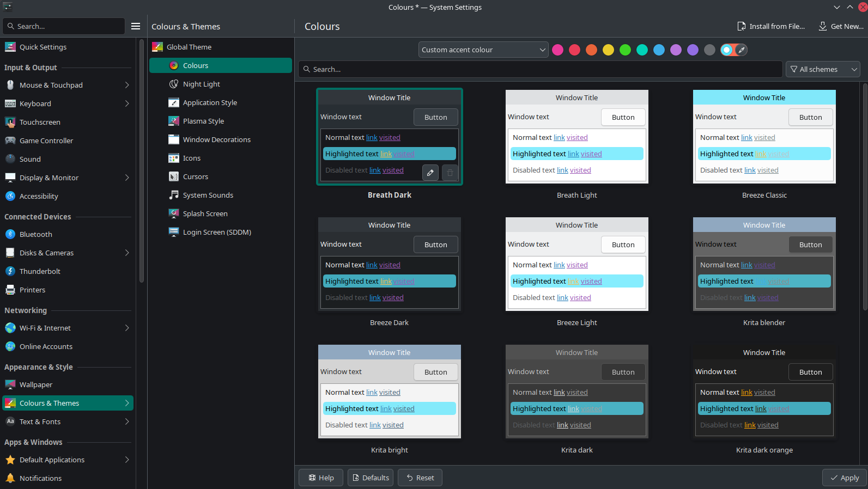The height and width of the screenshot is (489, 868).
Task: Open the Custom accent colour dropdown
Action: tap(483, 50)
